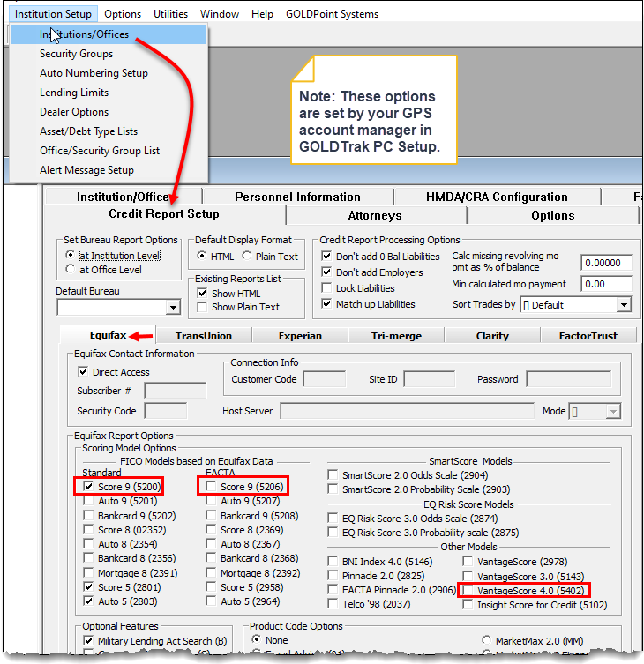Screen dimensions: 644x664
Task: Click the Security Code field
Action: [165, 411]
